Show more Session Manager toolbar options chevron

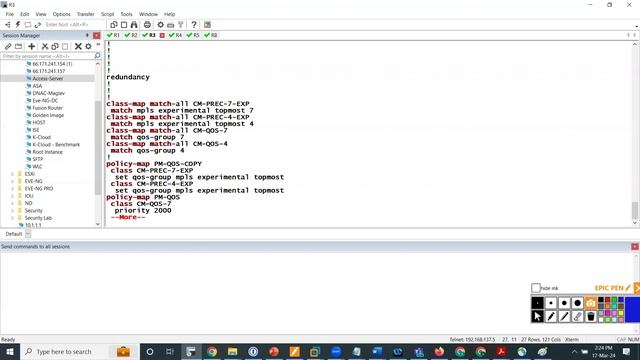[98, 44]
